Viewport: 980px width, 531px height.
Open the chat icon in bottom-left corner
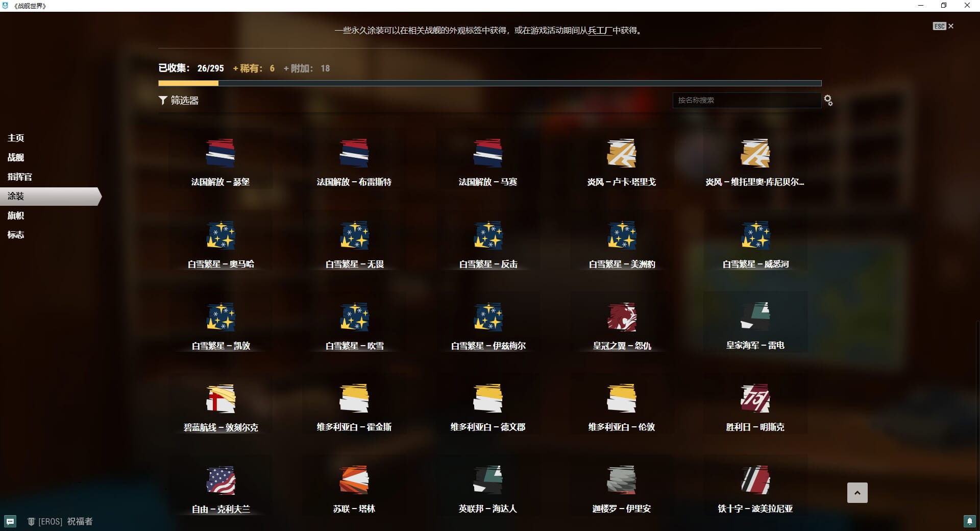10,521
